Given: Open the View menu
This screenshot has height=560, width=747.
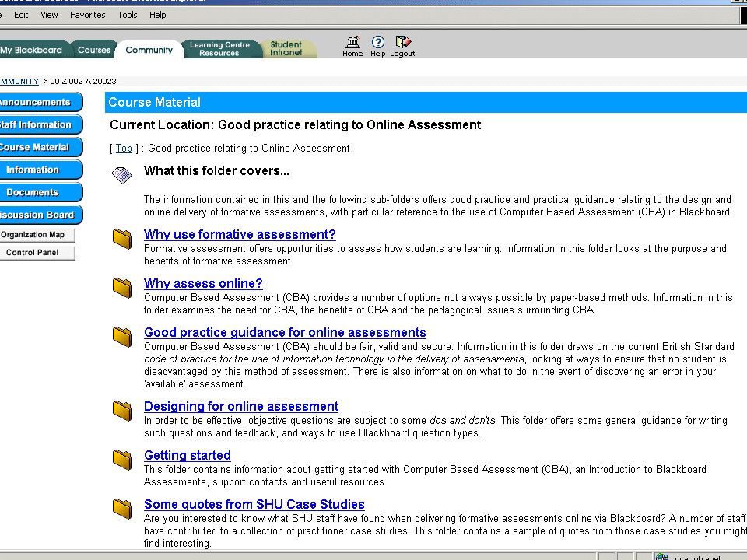Looking at the screenshot, I should (50, 15).
